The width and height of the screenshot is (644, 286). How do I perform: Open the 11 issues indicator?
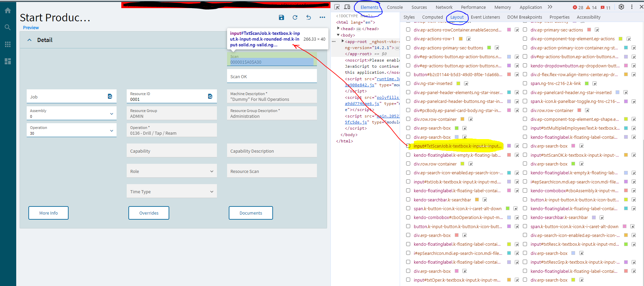click(605, 7)
